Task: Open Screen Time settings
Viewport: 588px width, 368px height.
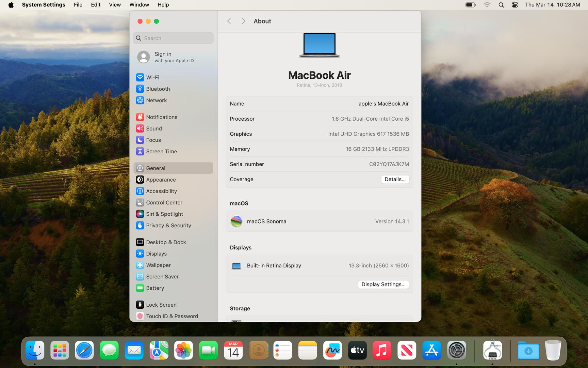Action: coord(173,151)
